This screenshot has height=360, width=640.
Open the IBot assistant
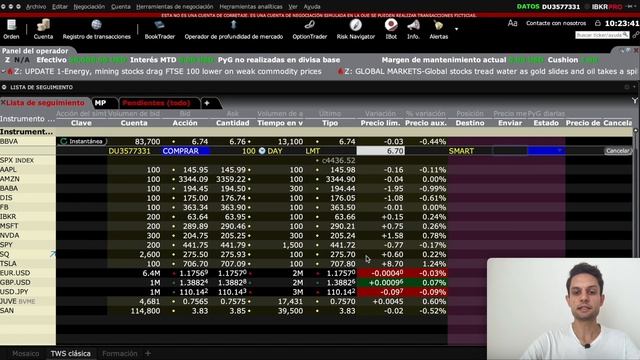[x=391, y=29]
